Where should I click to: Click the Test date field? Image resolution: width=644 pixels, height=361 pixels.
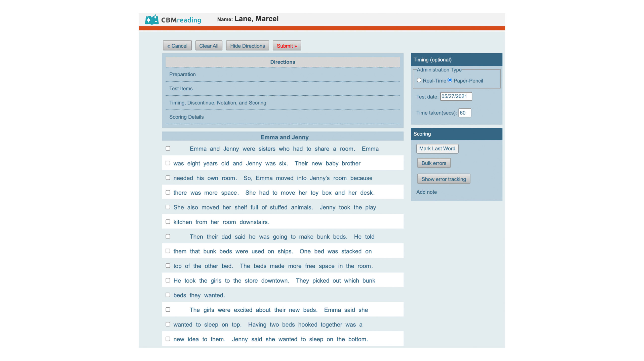[456, 96]
